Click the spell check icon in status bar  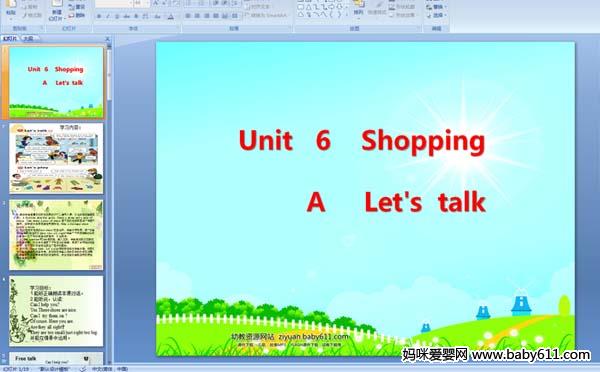(x=83, y=369)
